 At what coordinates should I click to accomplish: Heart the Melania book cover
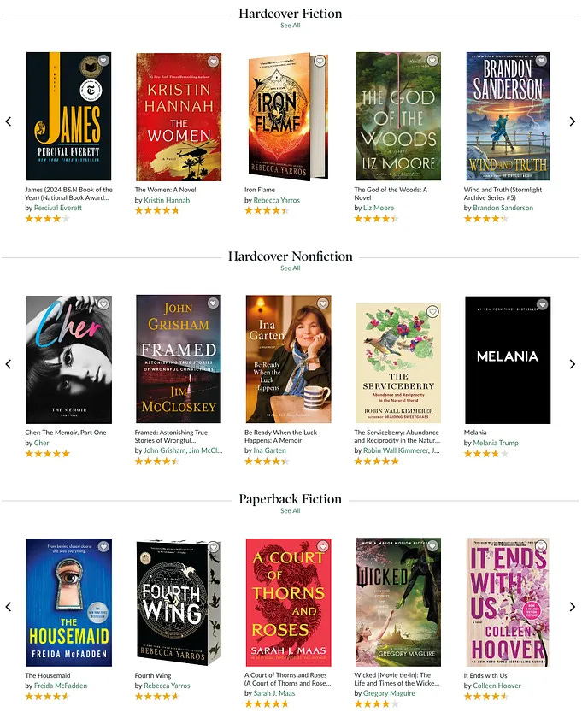point(543,304)
